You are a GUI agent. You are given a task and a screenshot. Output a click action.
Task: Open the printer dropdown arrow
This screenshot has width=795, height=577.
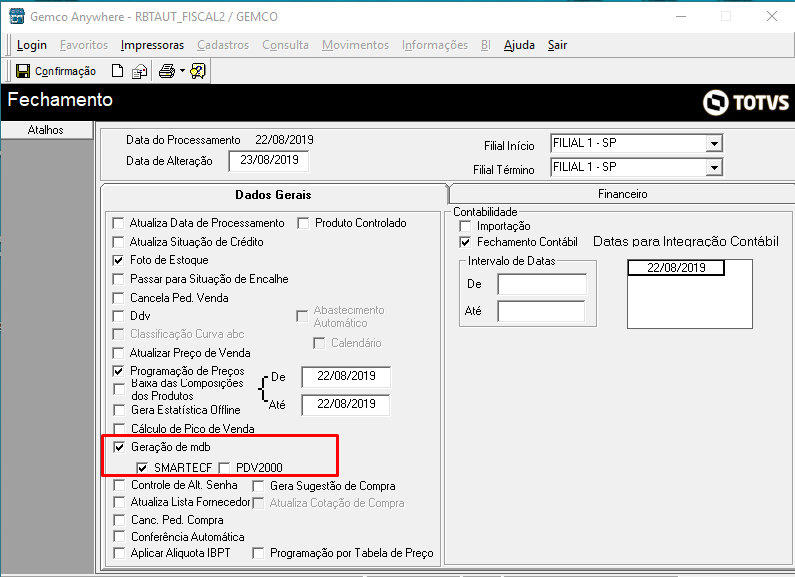tap(182, 71)
